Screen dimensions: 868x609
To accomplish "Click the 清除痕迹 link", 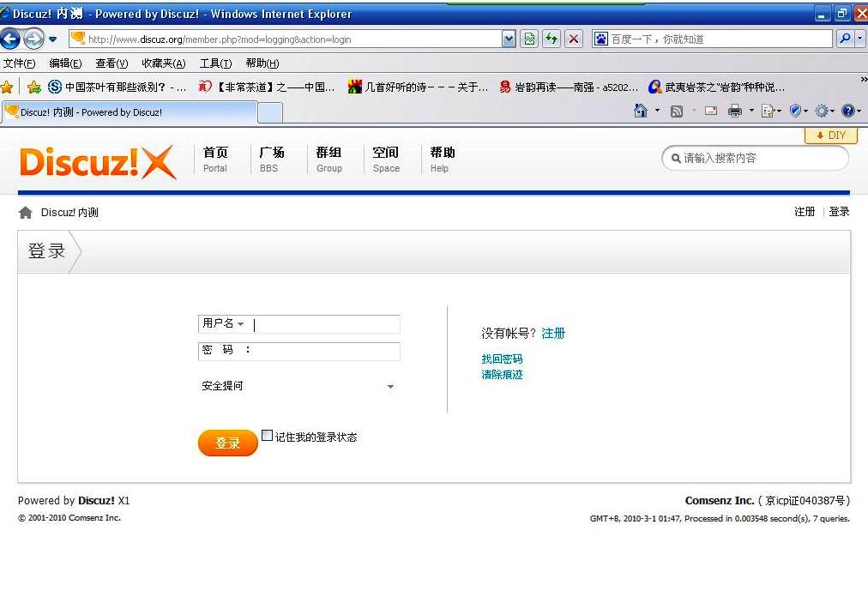I will pyautogui.click(x=502, y=375).
